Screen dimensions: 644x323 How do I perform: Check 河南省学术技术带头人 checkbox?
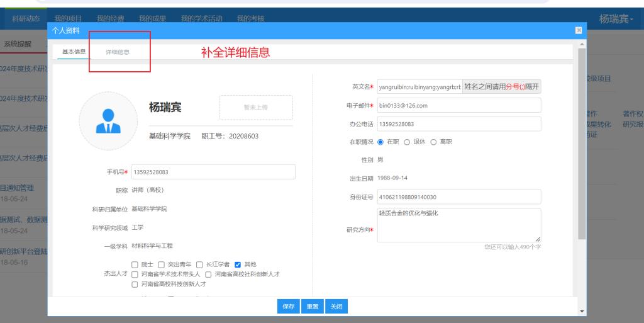[135, 275]
